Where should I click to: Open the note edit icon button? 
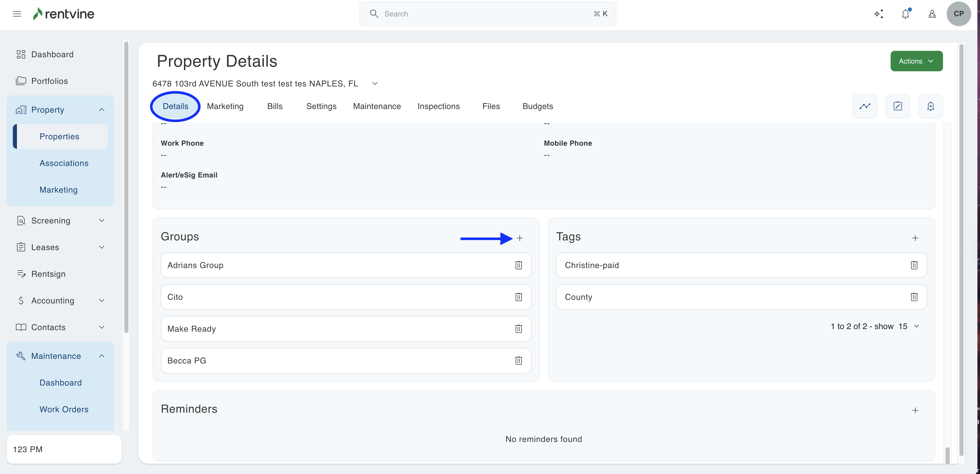[x=898, y=106]
